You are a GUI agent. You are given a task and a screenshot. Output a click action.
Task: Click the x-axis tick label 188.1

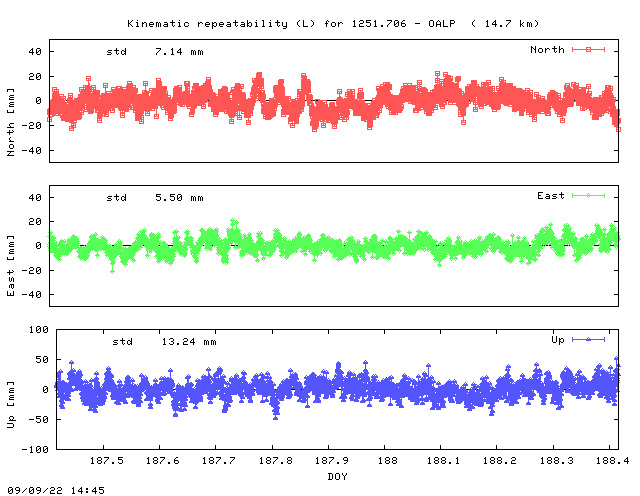[443, 460]
